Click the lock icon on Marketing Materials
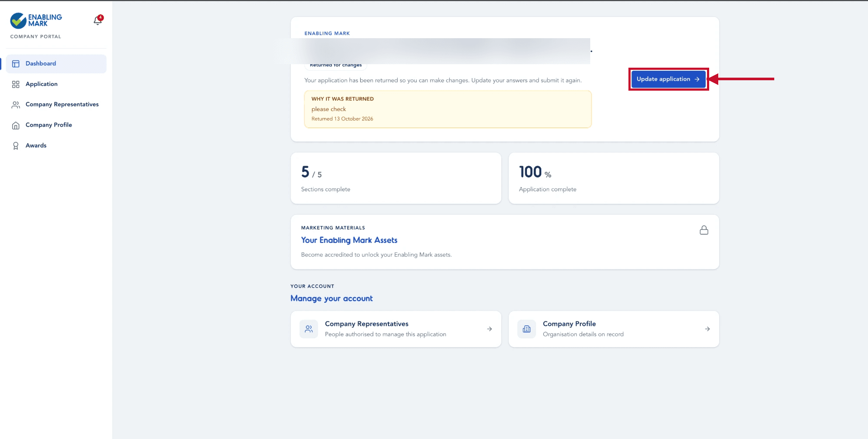868x439 pixels. pyautogui.click(x=704, y=230)
